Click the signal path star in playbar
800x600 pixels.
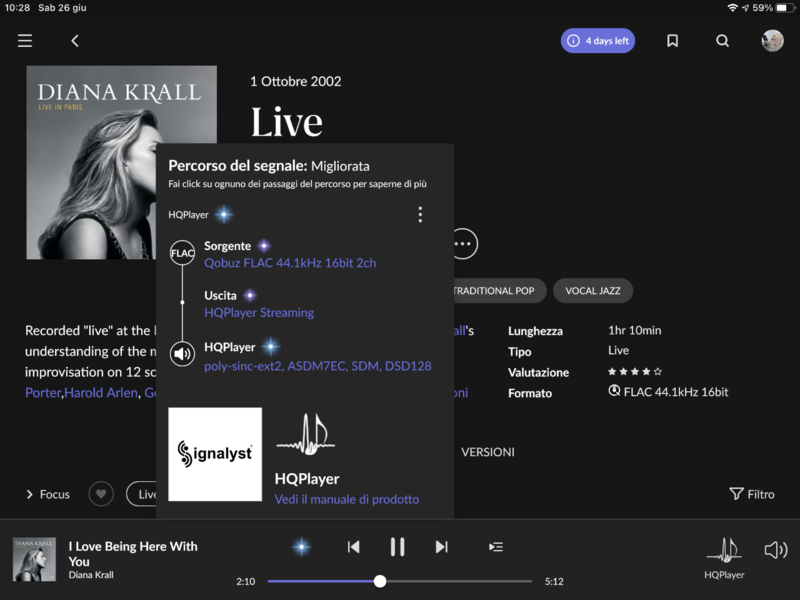pos(301,547)
